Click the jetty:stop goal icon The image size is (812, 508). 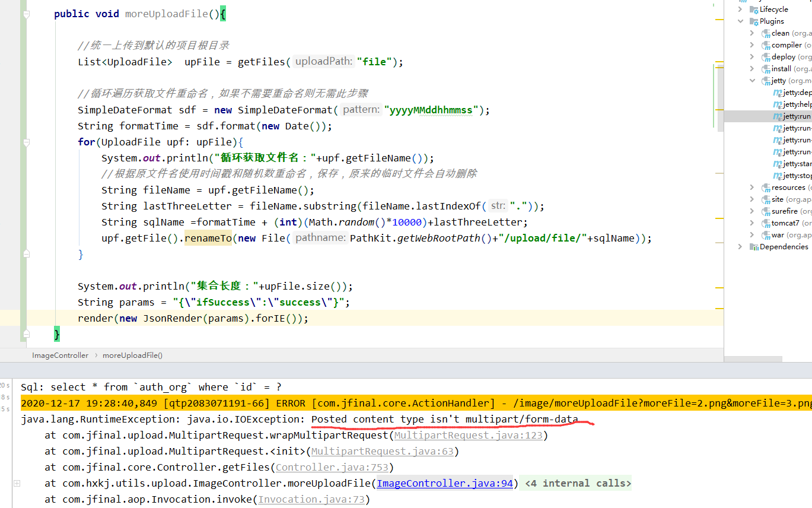(x=778, y=176)
